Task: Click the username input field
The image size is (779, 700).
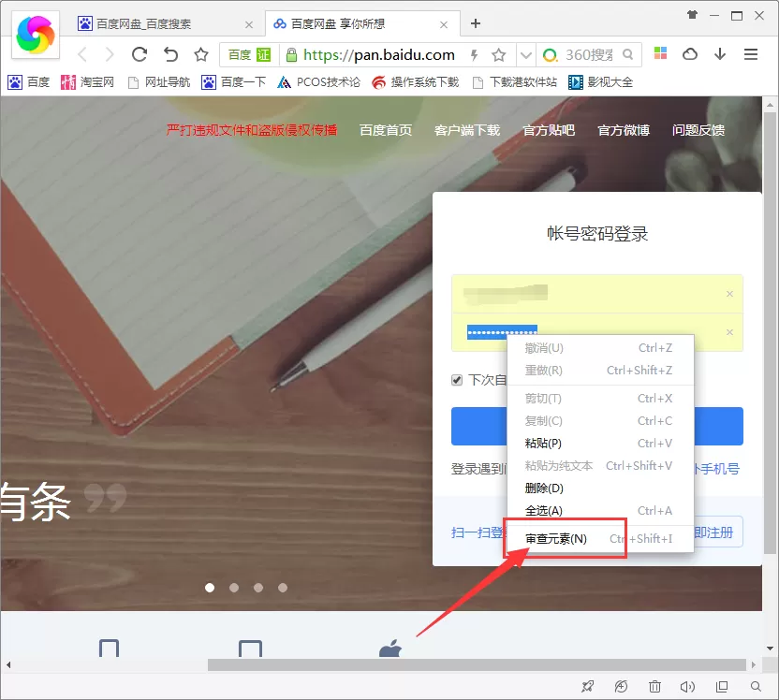Action: tap(597, 294)
